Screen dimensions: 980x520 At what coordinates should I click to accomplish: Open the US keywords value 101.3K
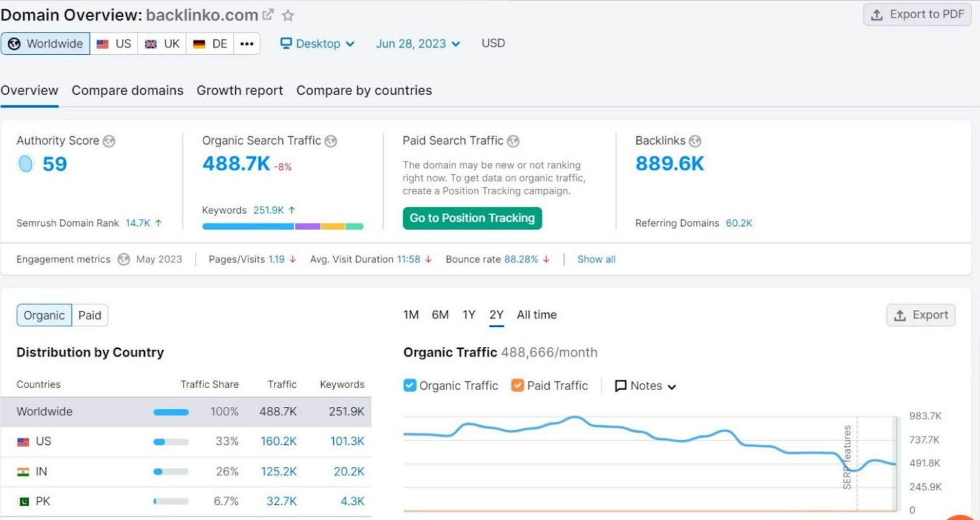[x=348, y=441]
